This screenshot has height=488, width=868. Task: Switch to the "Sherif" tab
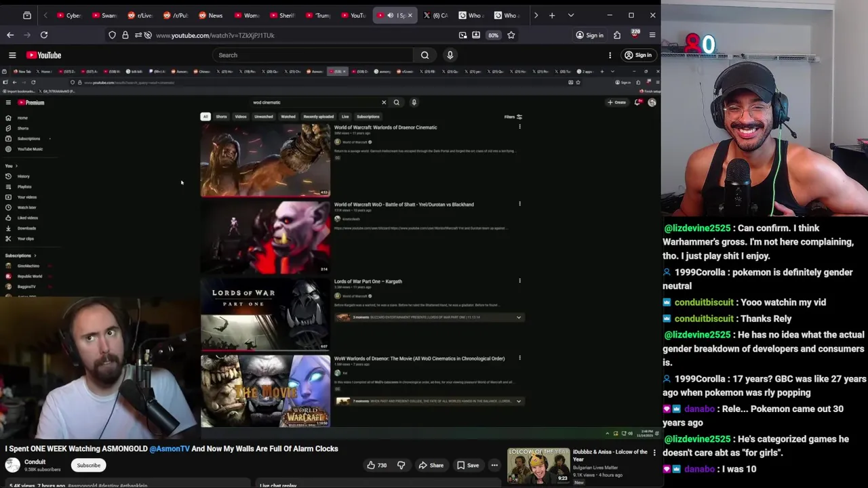281,15
